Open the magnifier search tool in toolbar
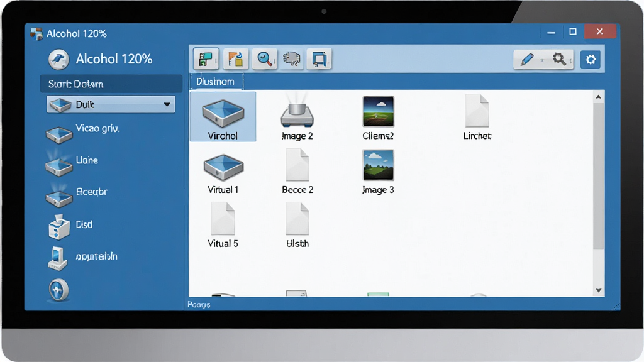This screenshot has height=362, width=644. (x=264, y=59)
